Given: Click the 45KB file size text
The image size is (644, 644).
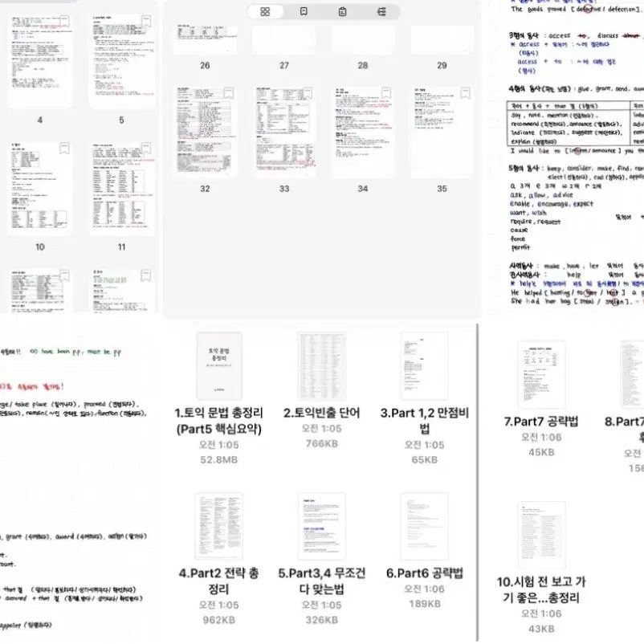Looking at the screenshot, I should tap(541, 452).
